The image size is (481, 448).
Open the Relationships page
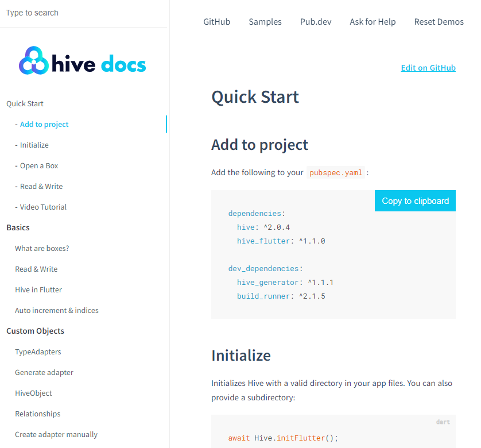pyautogui.click(x=38, y=414)
